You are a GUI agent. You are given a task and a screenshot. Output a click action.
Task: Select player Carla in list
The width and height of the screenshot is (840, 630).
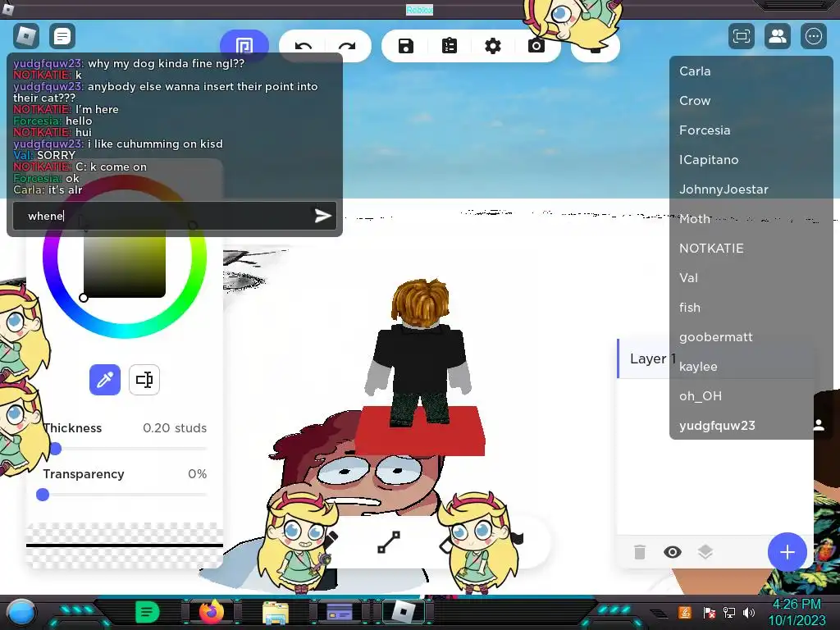coord(751,71)
